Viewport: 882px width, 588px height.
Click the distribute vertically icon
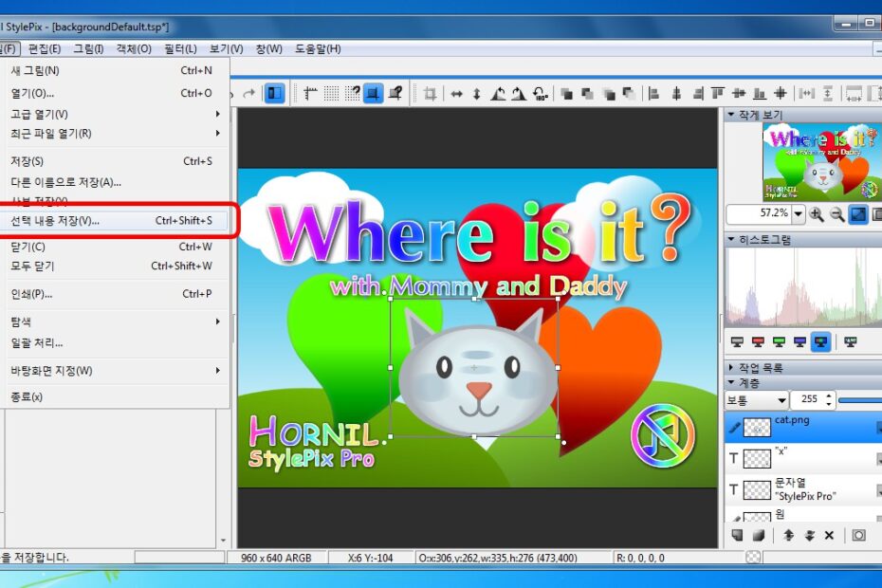[828, 93]
